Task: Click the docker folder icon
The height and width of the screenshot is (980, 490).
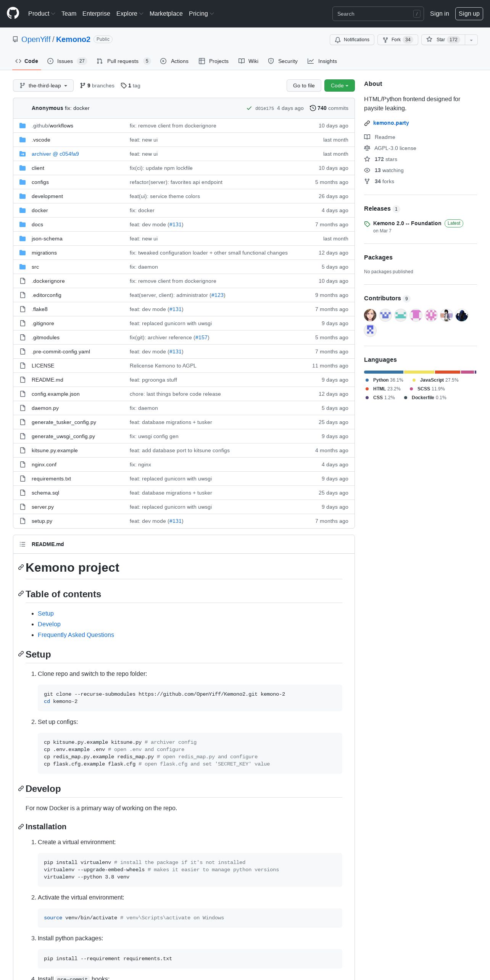Action: click(x=23, y=210)
